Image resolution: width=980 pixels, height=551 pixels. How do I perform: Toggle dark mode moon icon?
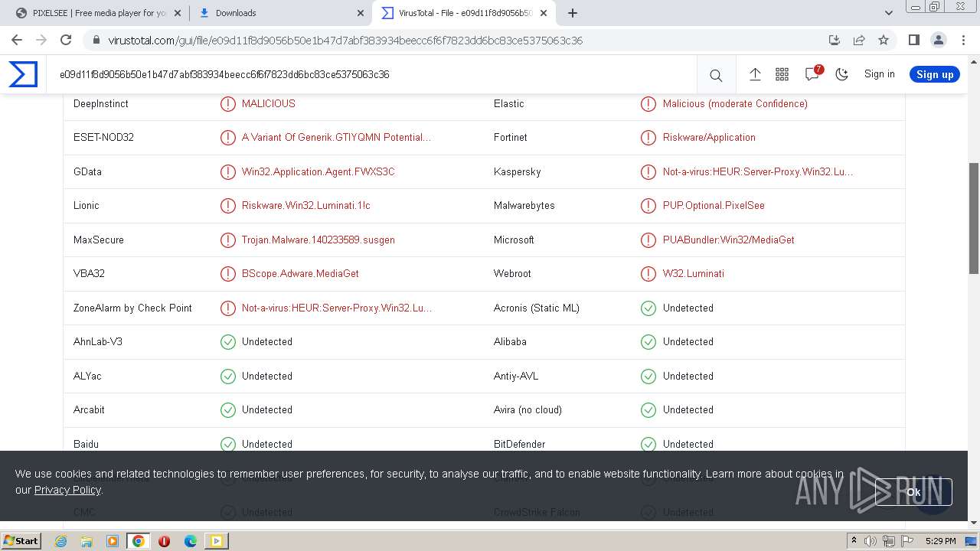(x=842, y=74)
